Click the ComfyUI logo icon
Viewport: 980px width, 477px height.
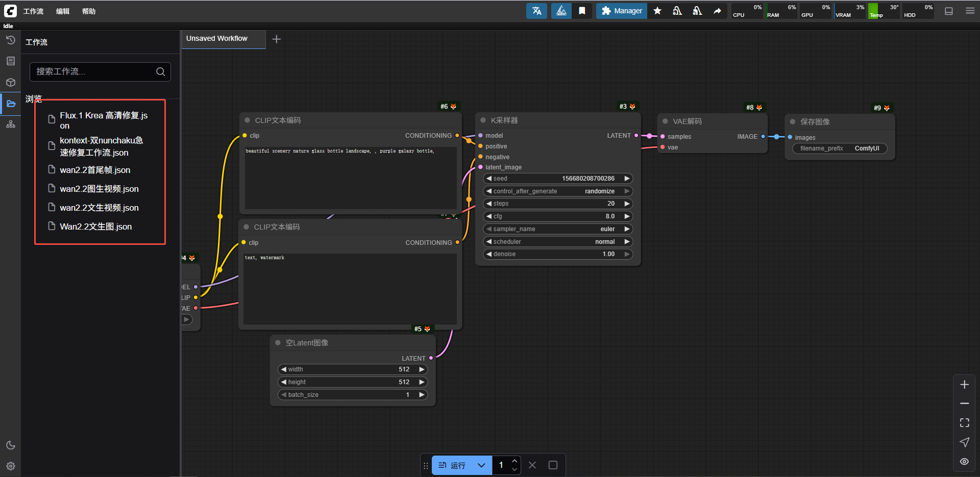pos(10,11)
